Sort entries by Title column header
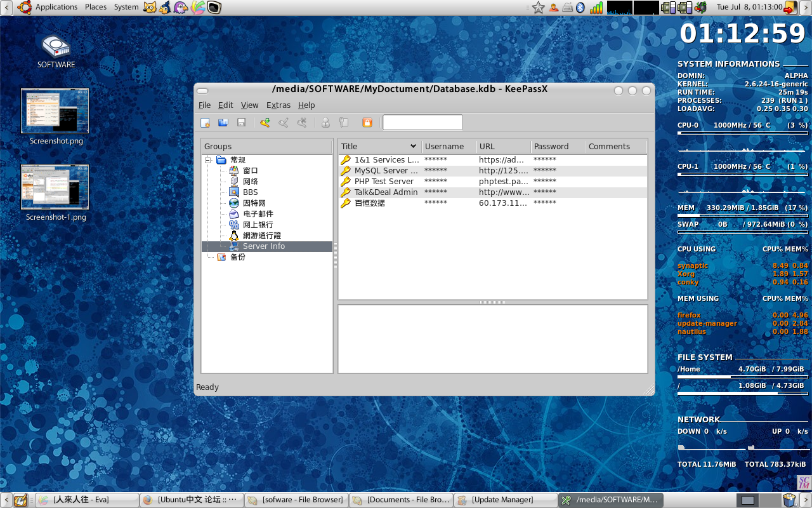 pos(379,147)
